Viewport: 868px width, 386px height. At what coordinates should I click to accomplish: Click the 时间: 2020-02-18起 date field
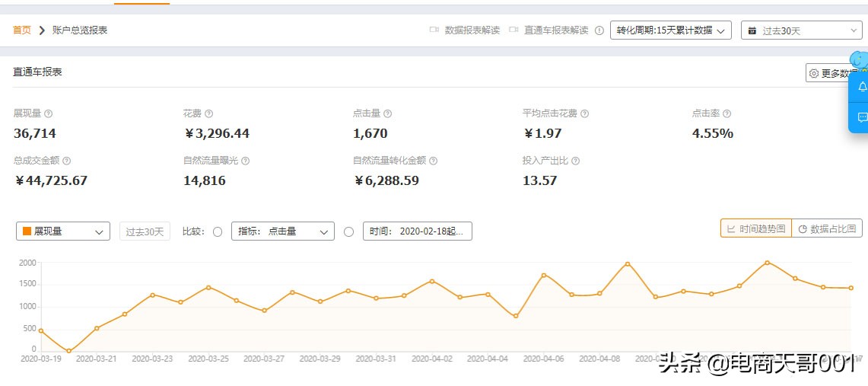click(418, 231)
